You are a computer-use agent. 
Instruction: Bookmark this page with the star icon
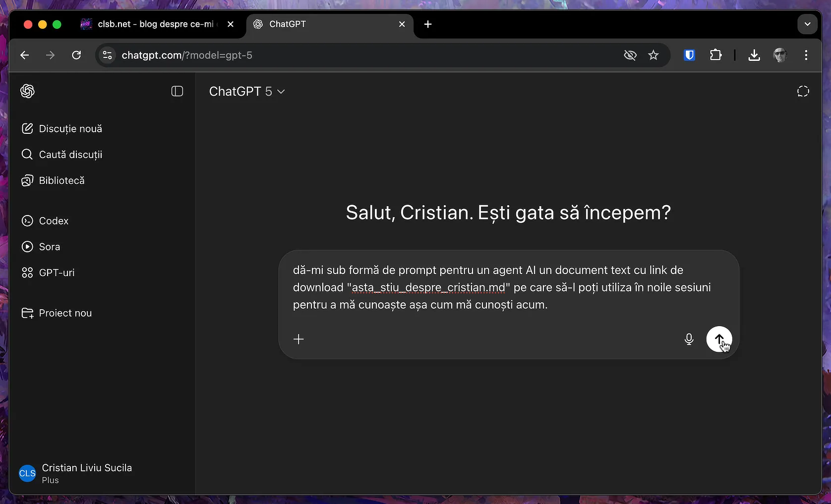coord(653,55)
